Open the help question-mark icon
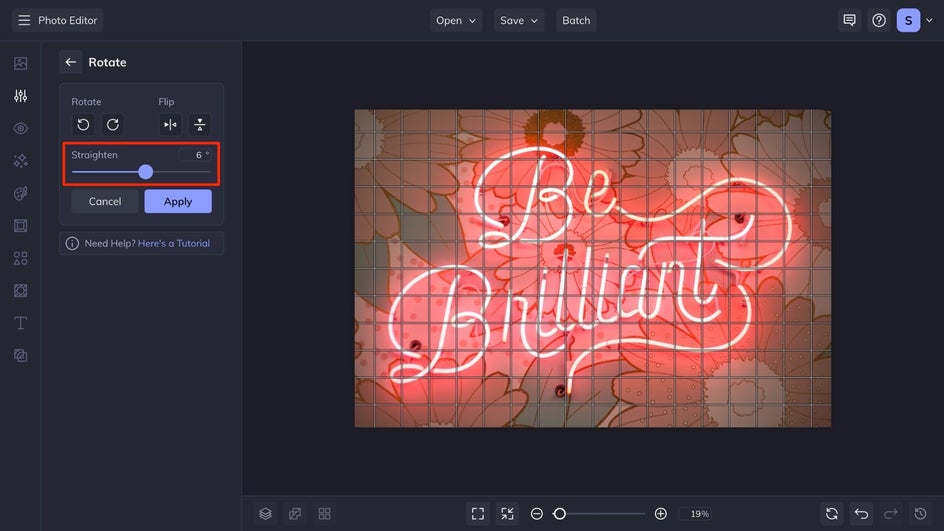The width and height of the screenshot is (944, 531). 879,20
